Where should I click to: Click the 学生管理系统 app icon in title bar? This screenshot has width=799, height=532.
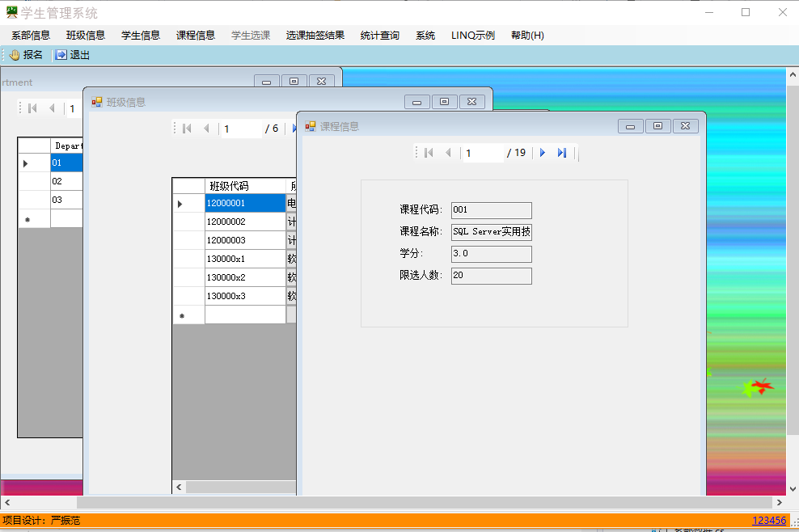(11, 12)
